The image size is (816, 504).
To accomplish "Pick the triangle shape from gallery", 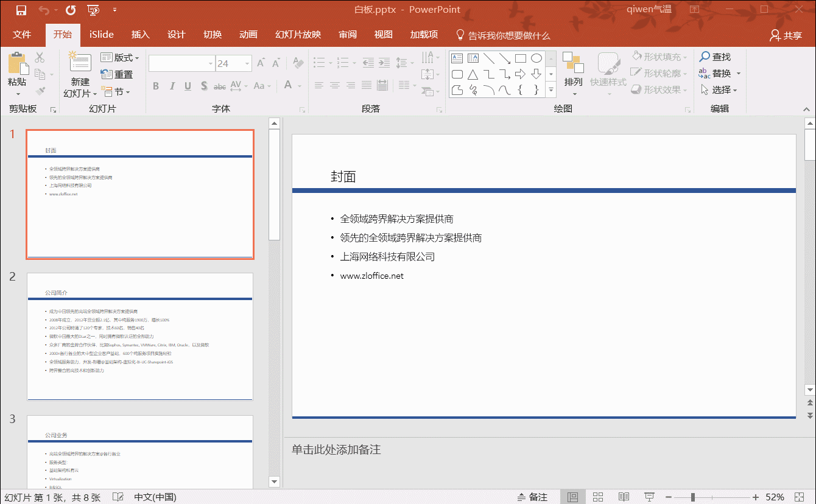I will click(473, 74).
